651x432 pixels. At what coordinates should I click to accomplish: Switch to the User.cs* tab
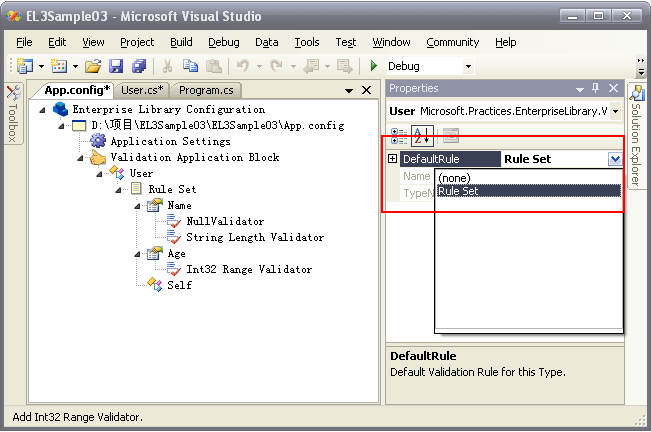(x=142, y=90)
